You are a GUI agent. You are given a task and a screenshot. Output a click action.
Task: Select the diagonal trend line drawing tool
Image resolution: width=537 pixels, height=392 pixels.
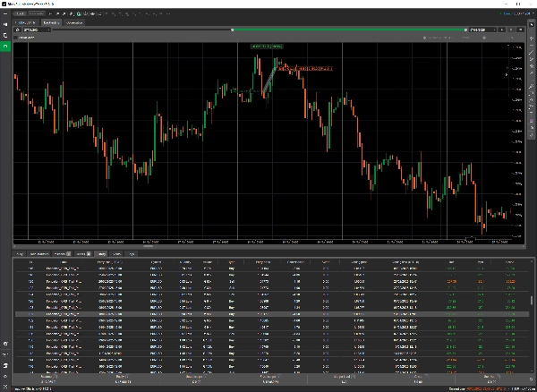[532, 53]
